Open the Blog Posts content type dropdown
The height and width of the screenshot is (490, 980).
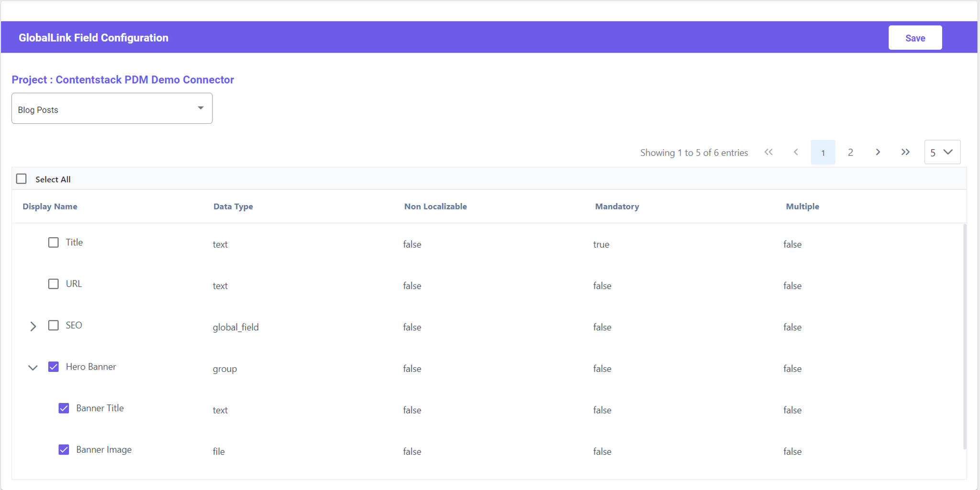tap(112, 109)
